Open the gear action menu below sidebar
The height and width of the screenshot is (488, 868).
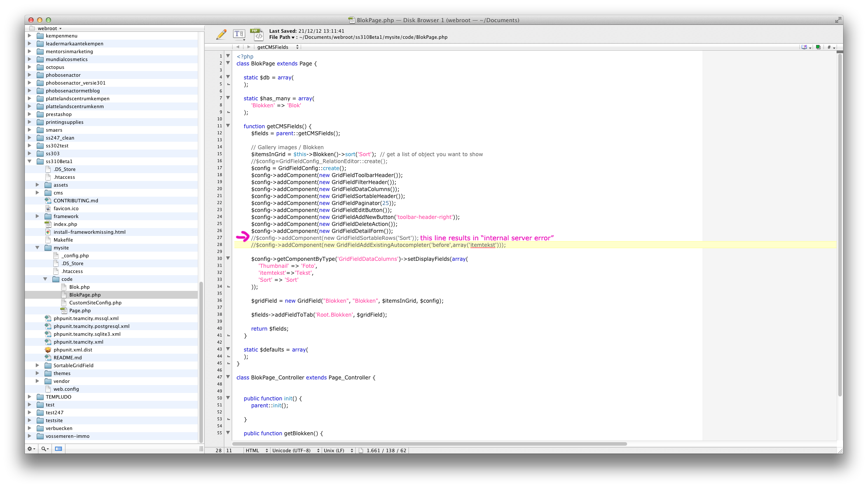(31, 449)
